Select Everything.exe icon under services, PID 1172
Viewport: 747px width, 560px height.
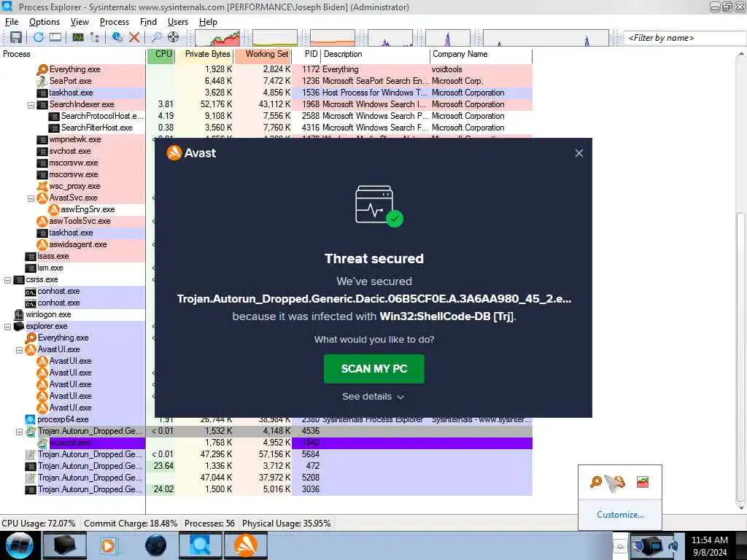[42, 69]
